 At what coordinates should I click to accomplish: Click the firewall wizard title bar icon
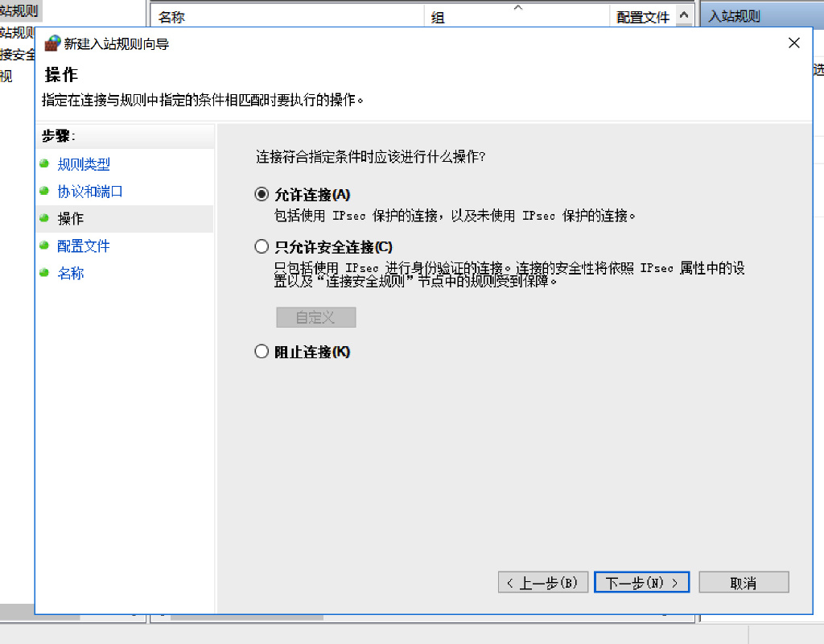(52, 43)
